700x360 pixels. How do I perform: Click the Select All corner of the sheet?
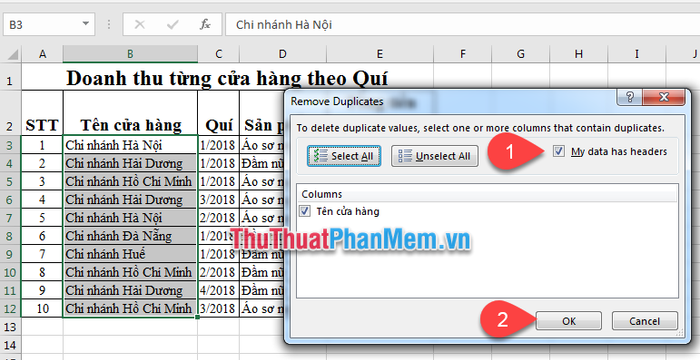coord(11,54)
